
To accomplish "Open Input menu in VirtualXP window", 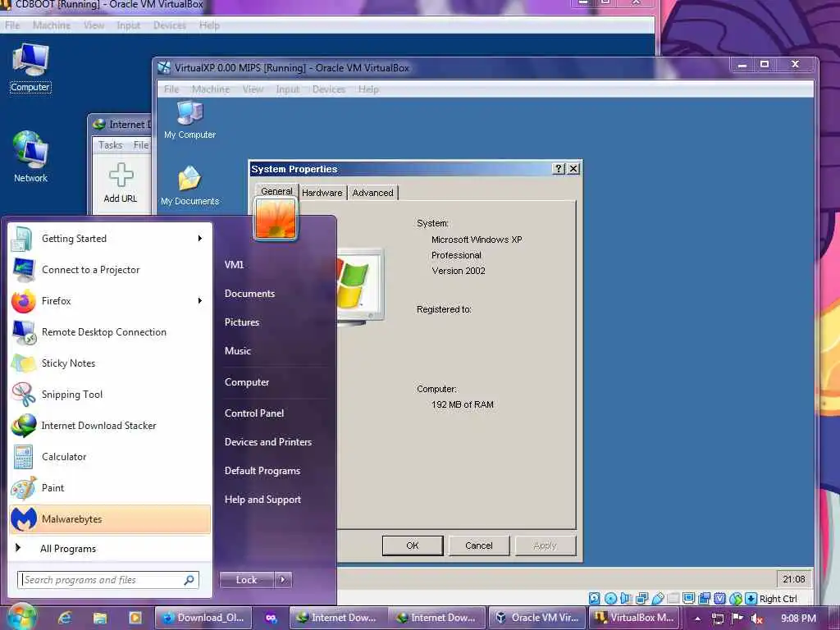I will point(288,89).
